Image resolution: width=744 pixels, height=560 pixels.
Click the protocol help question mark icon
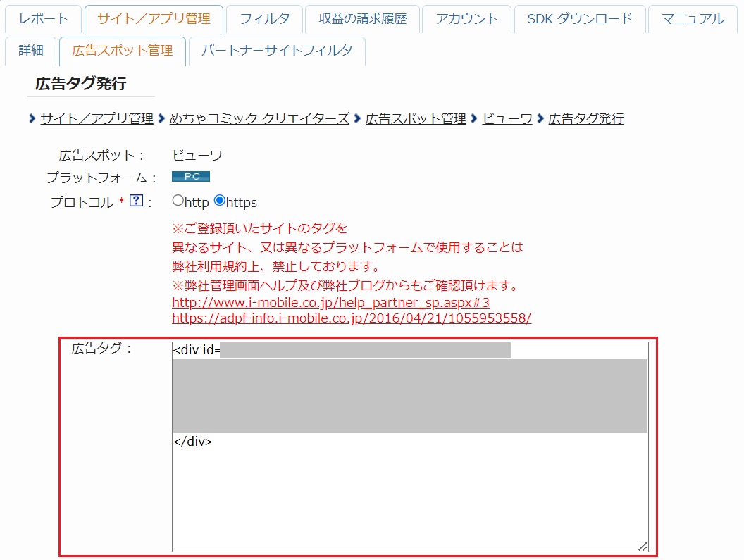(136, 201)
